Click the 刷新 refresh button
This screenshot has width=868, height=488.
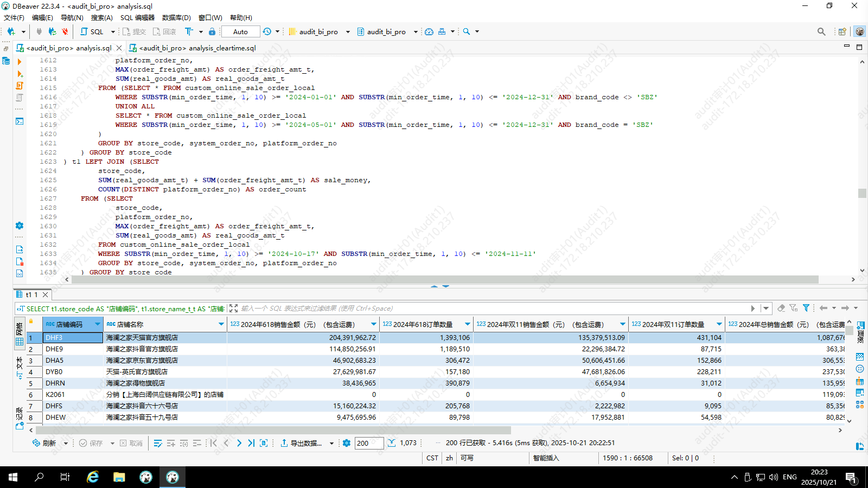click(x=44, y=443)
